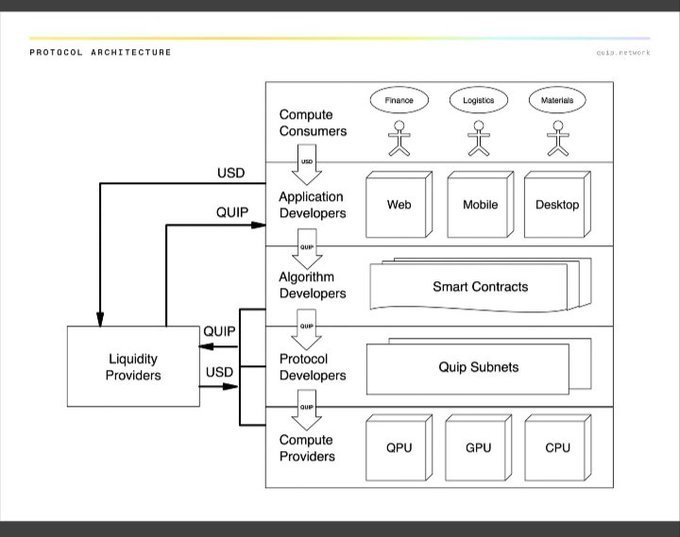
Task: Click the Web application box
Action: (x=399, y=204)
